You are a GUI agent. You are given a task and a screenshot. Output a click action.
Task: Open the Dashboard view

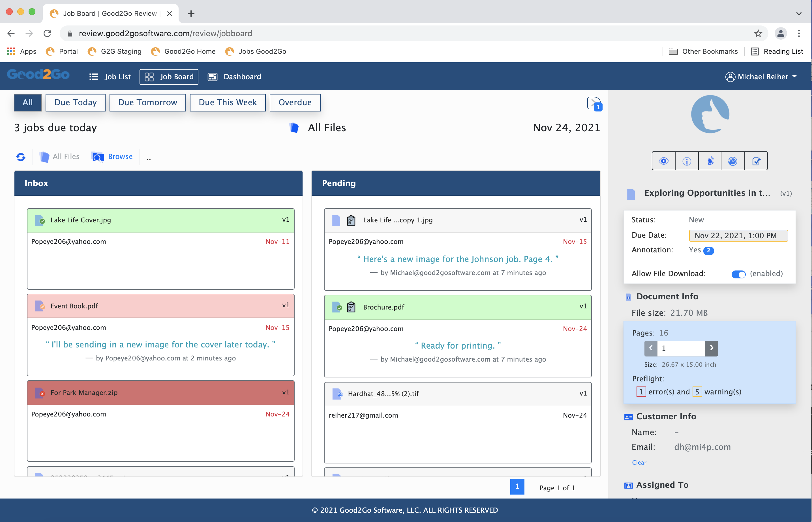234,77
